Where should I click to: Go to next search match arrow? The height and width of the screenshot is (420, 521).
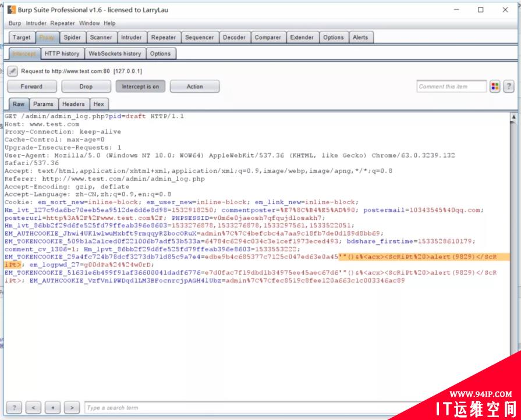click(x=72, y=407)
